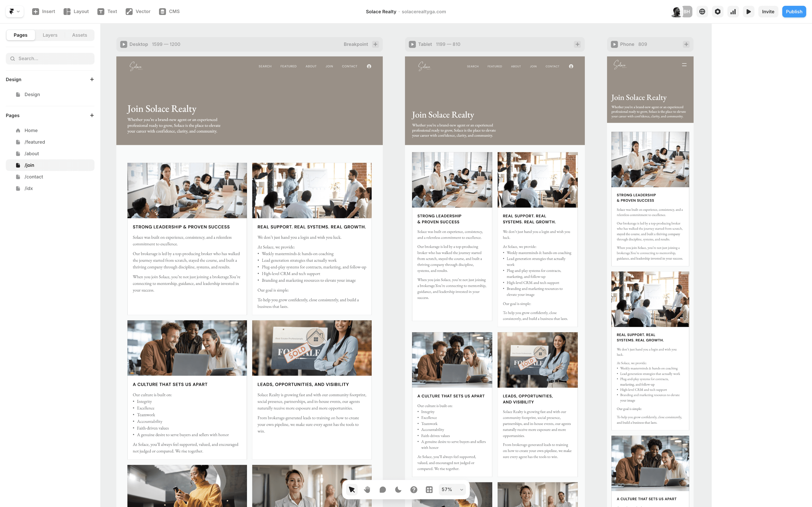
Task: Open the 57% zoom level dropdown
Action: pos(452,490)
